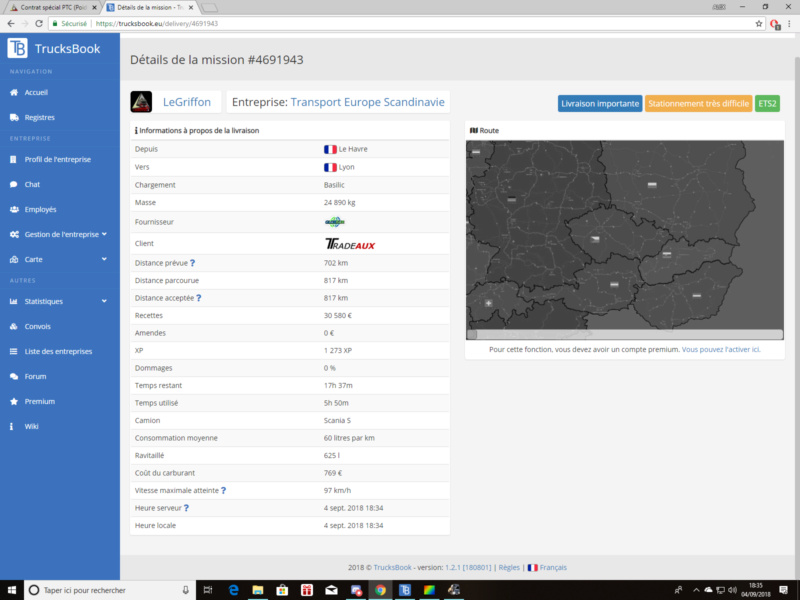The width and height of the screenshot is (800, 600).
Task: Change language via Français link
Action: pyautogui.click(x=553, y=567)
